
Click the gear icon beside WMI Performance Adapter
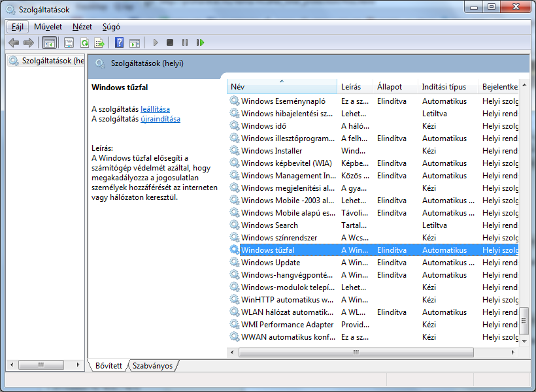[x=234, y=324]
